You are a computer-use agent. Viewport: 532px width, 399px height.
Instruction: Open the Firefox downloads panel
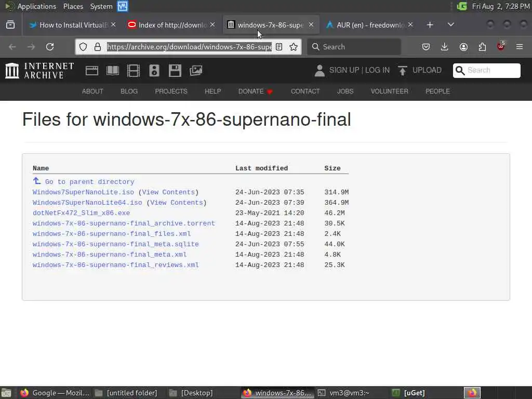tap(445, 47)
